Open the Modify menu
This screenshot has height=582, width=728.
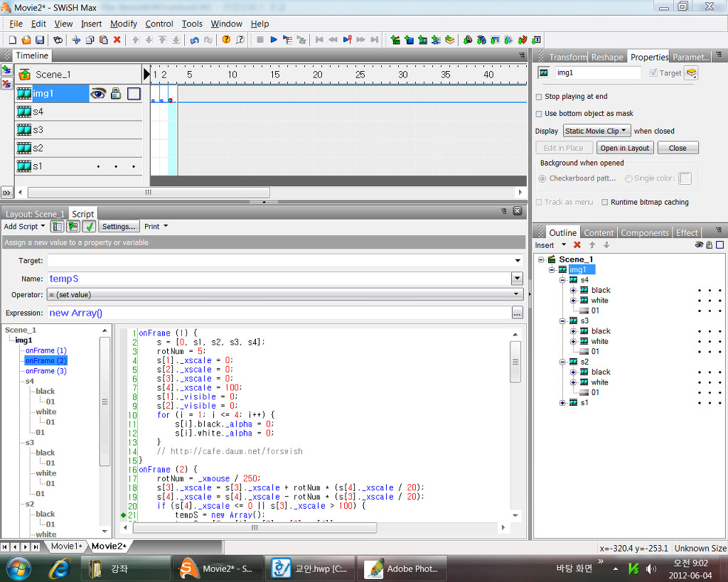point(124,23)
